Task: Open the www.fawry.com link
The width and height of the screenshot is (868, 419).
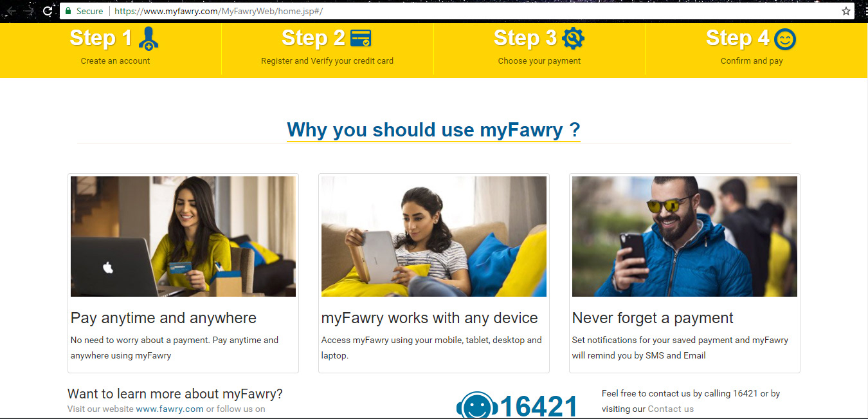Action: 170,409
